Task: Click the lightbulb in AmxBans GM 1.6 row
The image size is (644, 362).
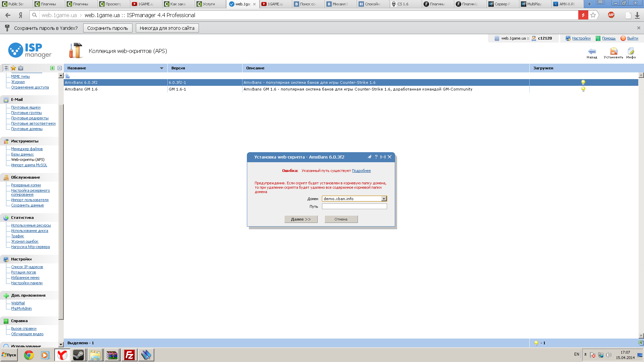Action: point(583,89)
